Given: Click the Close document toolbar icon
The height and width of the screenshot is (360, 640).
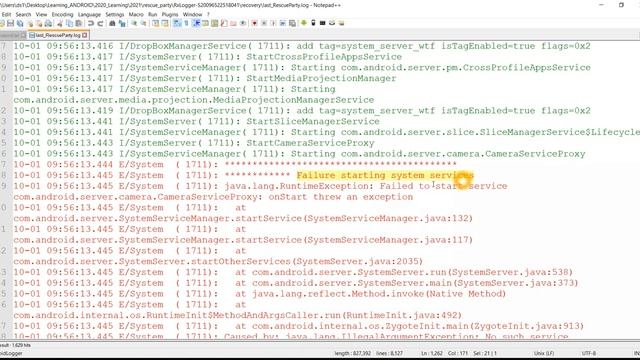Looking at the screenshot, I should 30,23.
